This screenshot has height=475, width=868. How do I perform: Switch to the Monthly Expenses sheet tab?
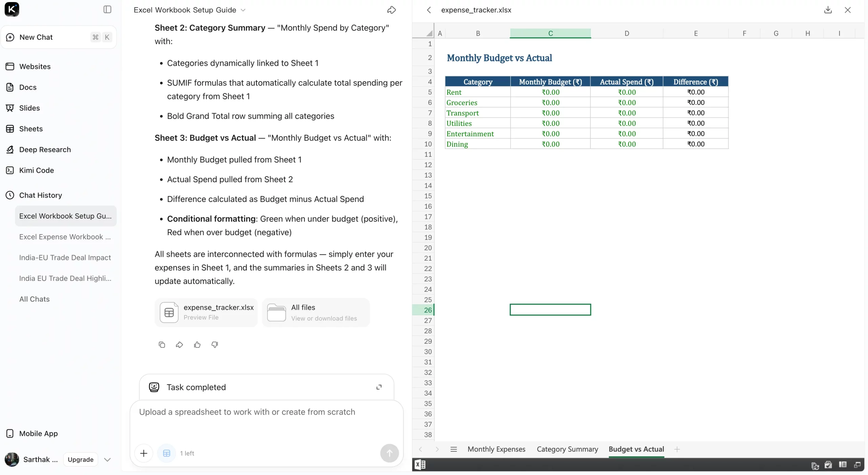point(496,449)
